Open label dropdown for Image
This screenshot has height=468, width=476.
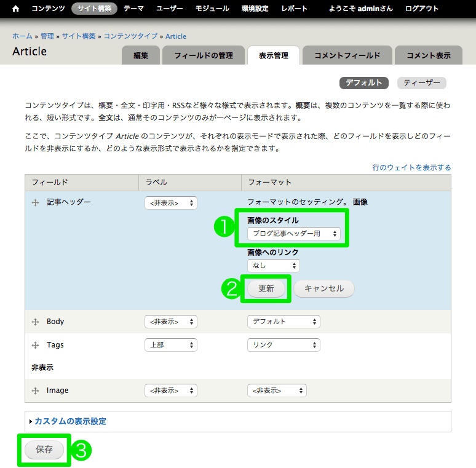coord(171,391)
